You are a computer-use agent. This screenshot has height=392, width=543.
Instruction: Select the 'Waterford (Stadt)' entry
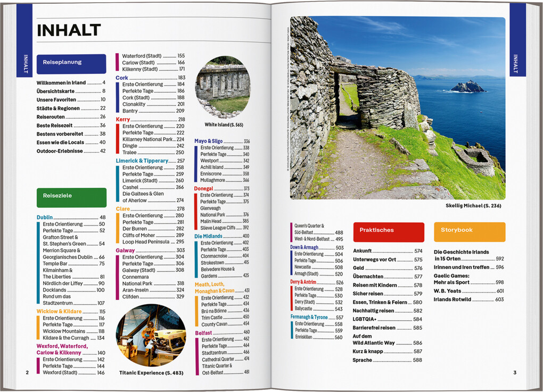[x=153, y=56]
